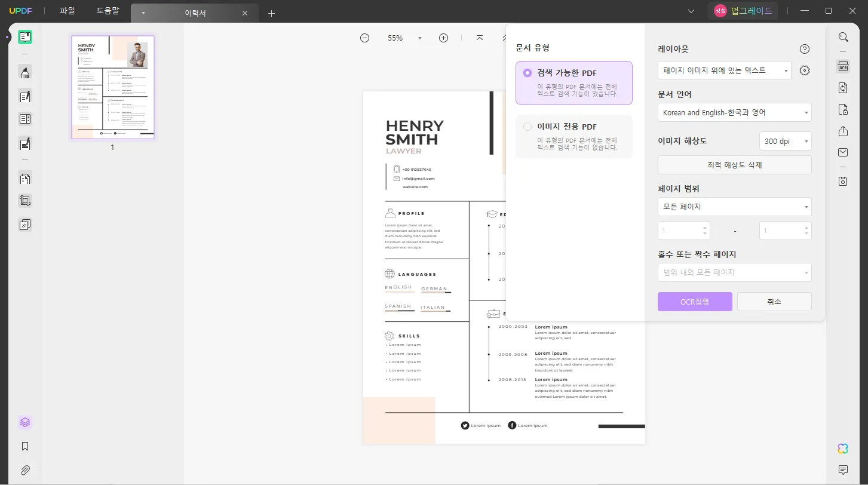Click the two-page layout icon in left sidebar
868x485 pixels.
point(24,119)
